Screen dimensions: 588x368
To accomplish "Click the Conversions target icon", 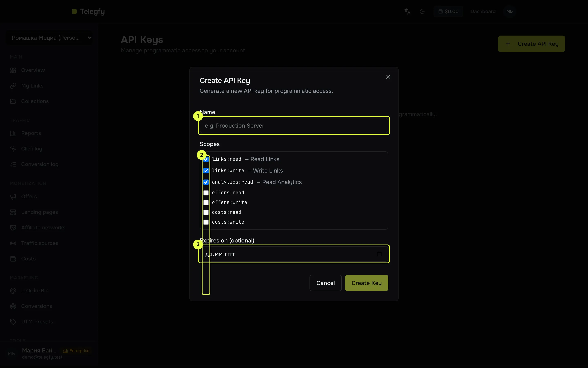I will point(13,306).
